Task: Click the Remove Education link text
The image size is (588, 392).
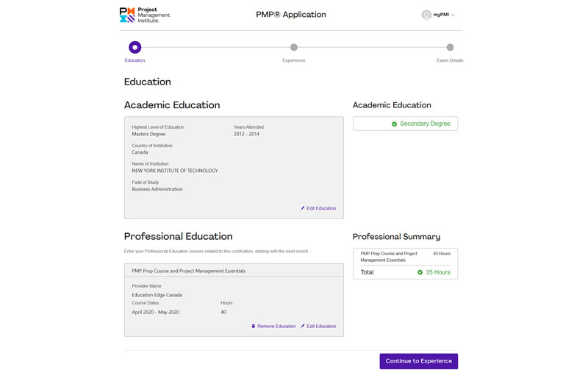Action: pos(276,326)
